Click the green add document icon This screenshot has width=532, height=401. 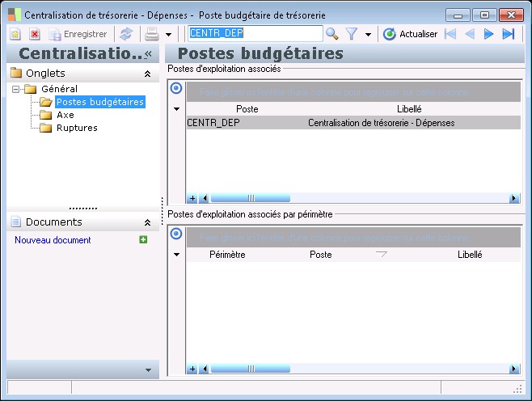[143, 240]
